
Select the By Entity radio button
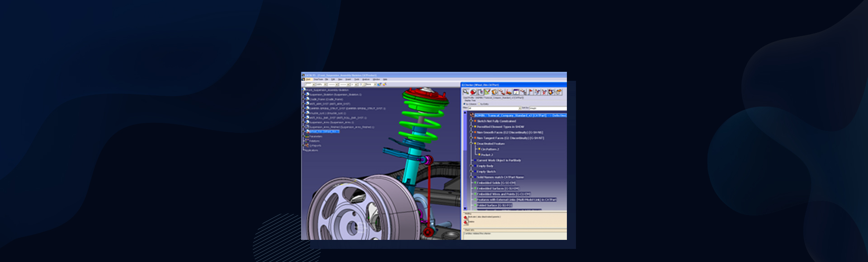[x=479, y=104]
